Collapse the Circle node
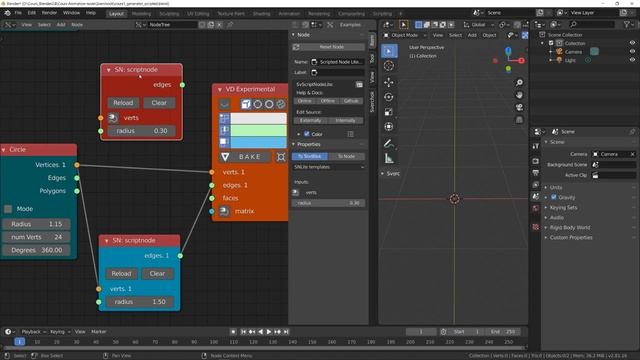This screenshot has height=360, width=640. point(4,150)
